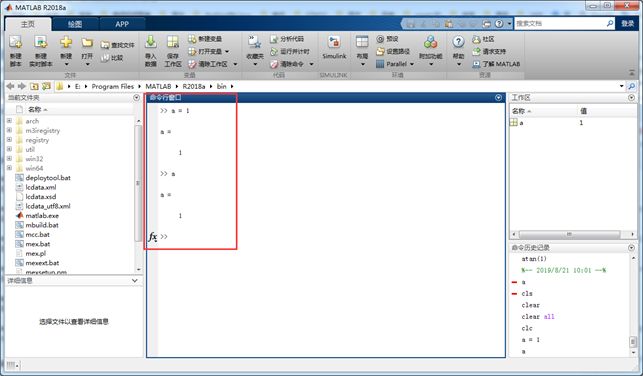
Task: Click Clear Commands (清除命令)
Action: (287, 64)
